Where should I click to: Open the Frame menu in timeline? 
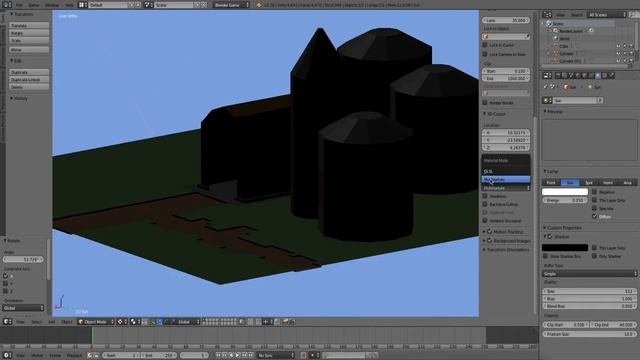(55, 356)
